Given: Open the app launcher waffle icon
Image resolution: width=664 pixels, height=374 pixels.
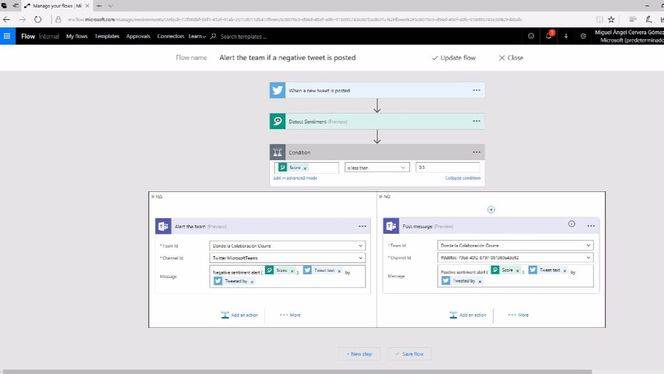Looking at the screenshot, I should click(x=7, y=36).
